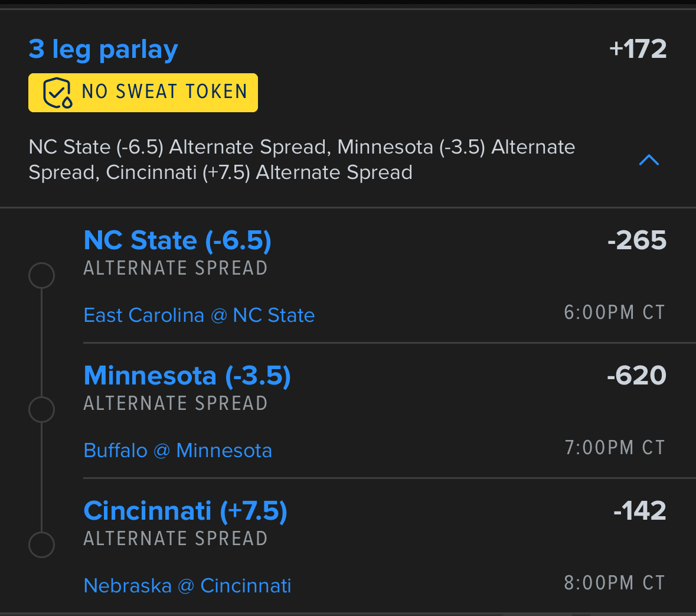Click the parlay legs summary text
Image resolution: width=696 pixels, height=616 pixels.
pyautogui.click(x=301, y=159)
